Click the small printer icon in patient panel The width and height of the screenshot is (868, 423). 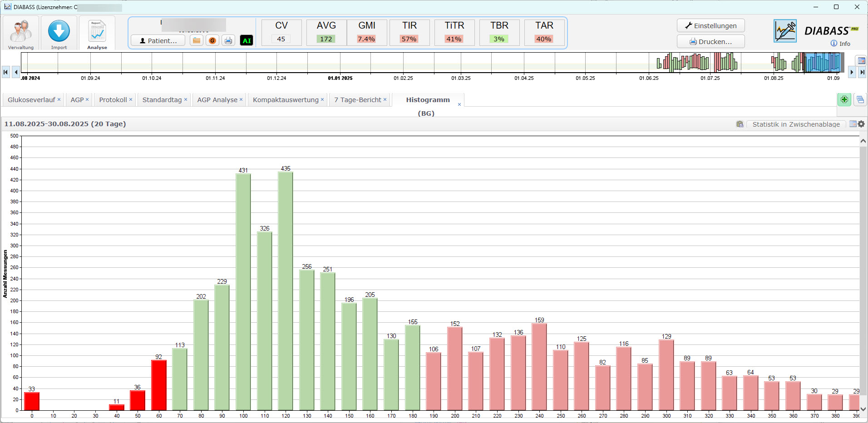tap(228, 40)
